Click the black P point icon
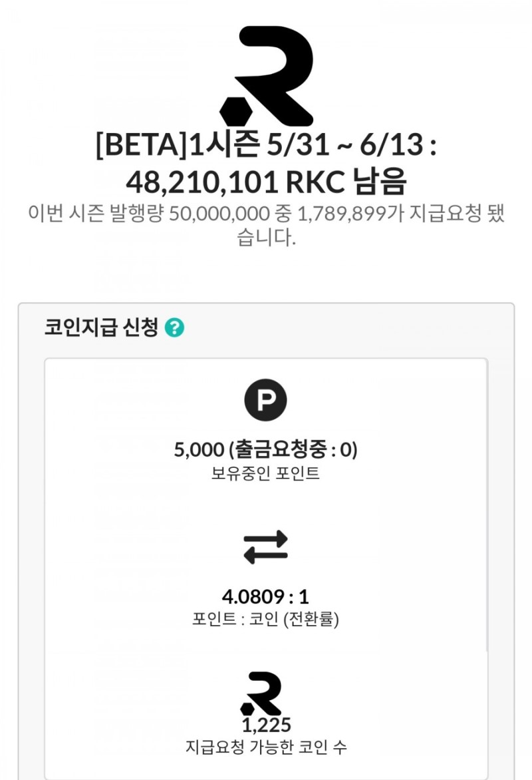Screen dimensions: 532x780 265,401
